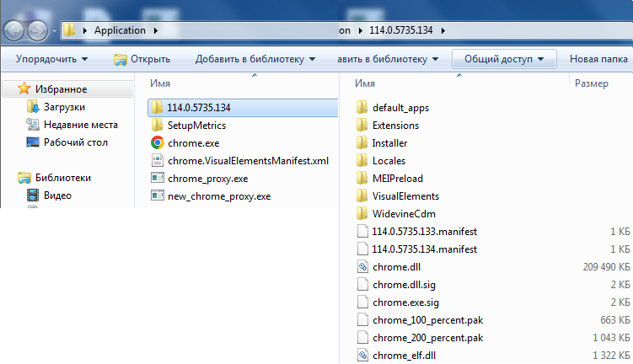Select chrome.dll.sig file icon

(x=362, y=285)
